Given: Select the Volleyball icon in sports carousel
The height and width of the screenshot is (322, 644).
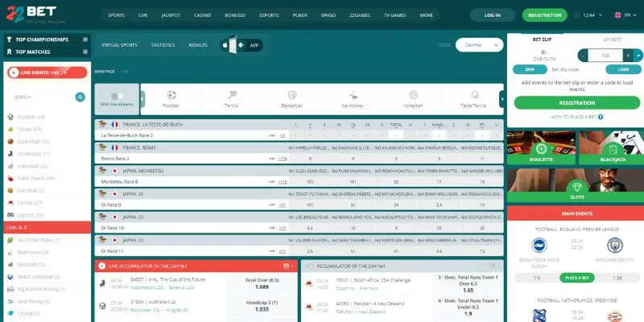Looking at the screenshot, I should tap(413, 95).
